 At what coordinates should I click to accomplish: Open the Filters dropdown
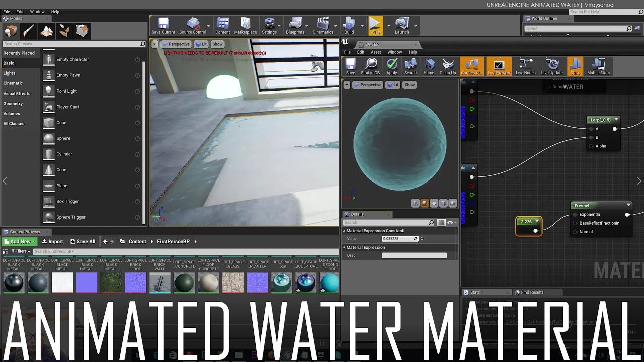click(20, 251)
